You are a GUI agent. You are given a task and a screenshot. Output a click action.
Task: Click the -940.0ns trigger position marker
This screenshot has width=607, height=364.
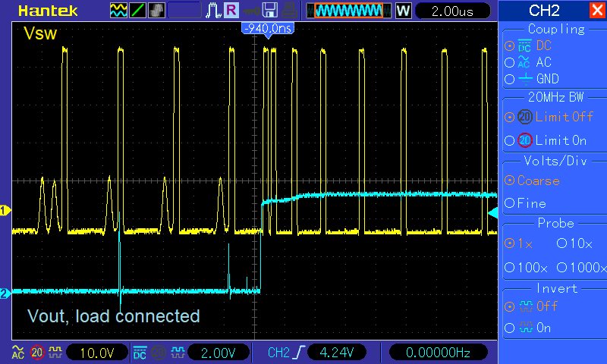coord(268,28)
